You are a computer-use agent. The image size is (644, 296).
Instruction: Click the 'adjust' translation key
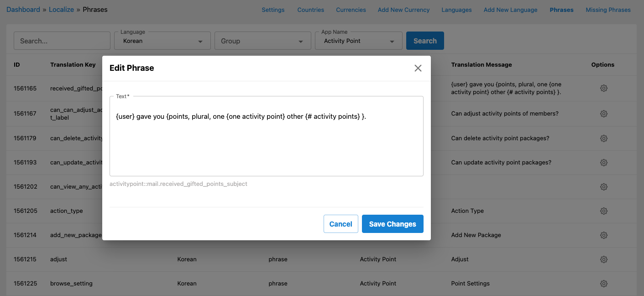[x=58, y=259]
